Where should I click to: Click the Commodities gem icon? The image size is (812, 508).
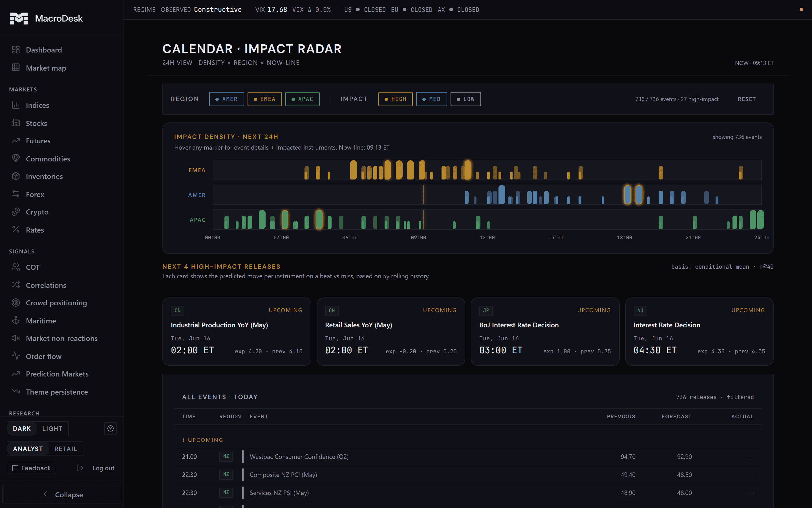pos(16,159)
